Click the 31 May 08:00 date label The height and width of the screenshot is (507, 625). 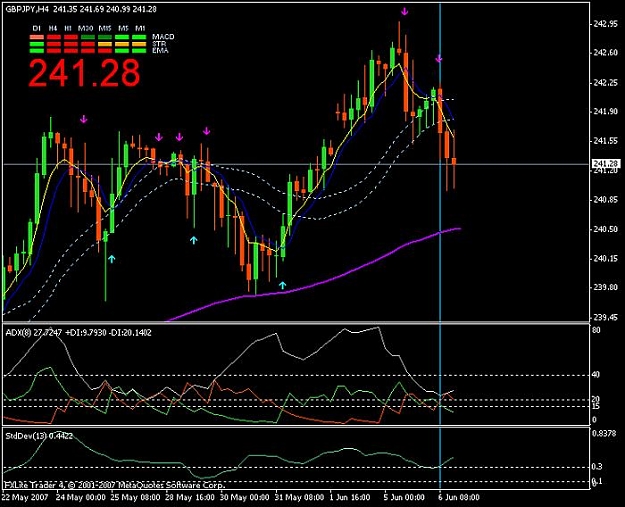click(299, 497)
